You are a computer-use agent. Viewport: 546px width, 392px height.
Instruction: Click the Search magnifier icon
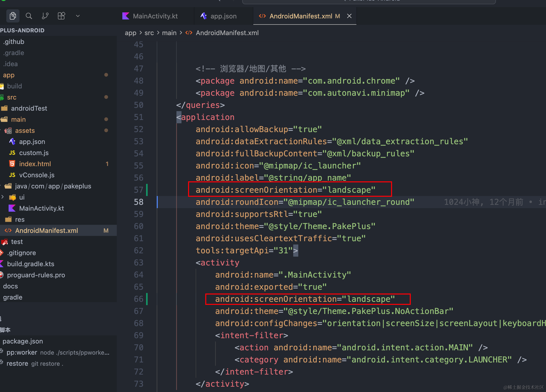pyautogui.click(x=29, y=16)
